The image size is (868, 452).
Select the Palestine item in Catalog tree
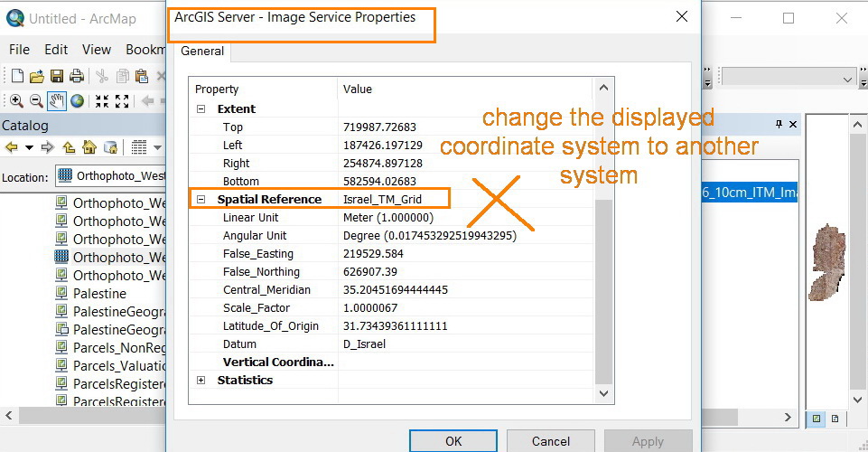(x=99, y=294)
